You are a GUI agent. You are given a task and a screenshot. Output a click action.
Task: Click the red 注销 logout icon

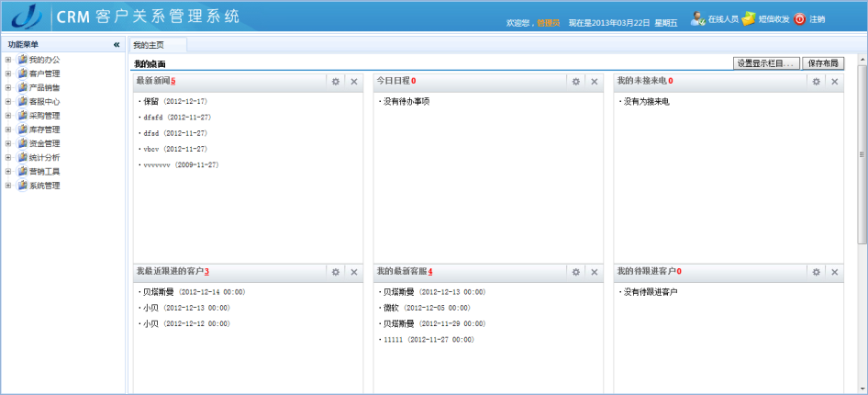pos(799,18)
